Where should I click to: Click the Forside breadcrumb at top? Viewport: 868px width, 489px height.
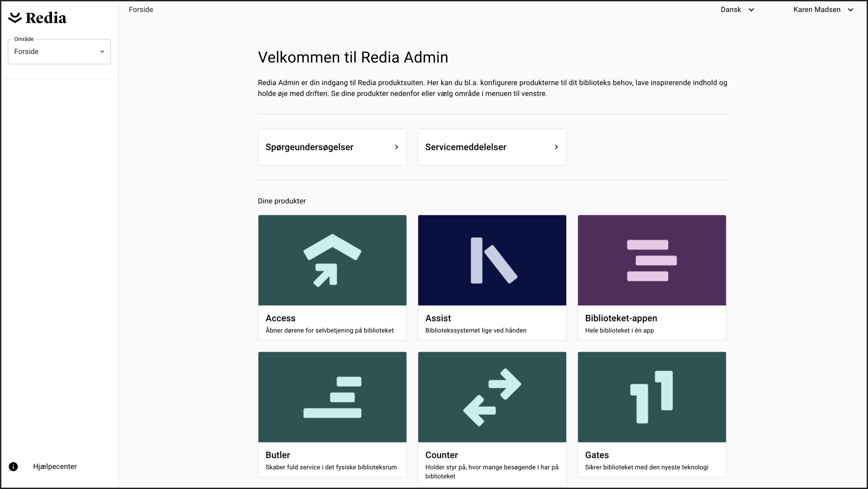point(141,9)
